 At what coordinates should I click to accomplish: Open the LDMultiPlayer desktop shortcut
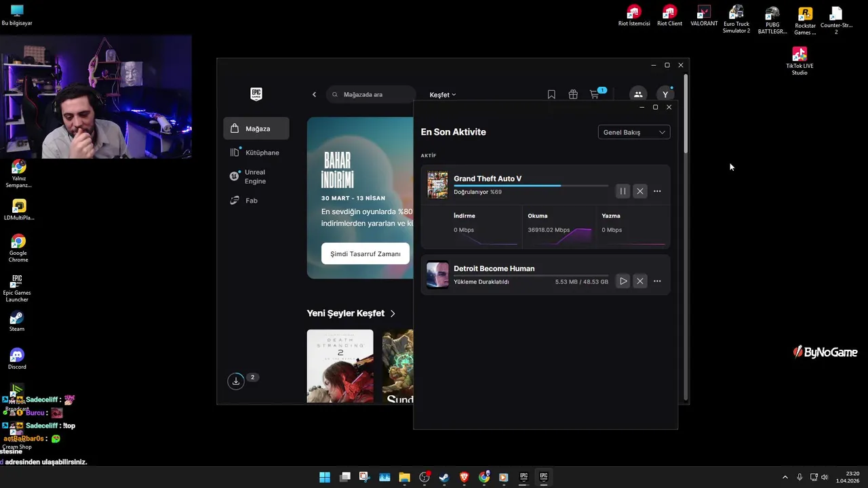pyautogui.click(x=18, y=210)
